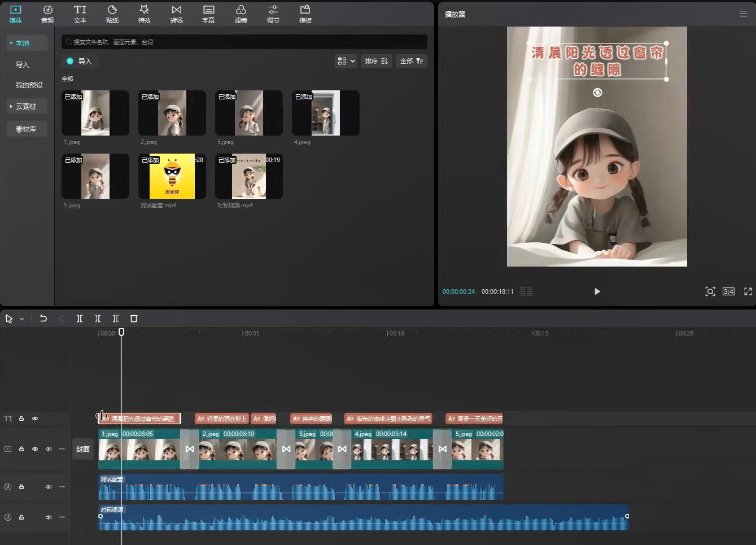Expand the 云素材 cloud materials section
Screen dimensions: 756x545
(x=27, y=106)
